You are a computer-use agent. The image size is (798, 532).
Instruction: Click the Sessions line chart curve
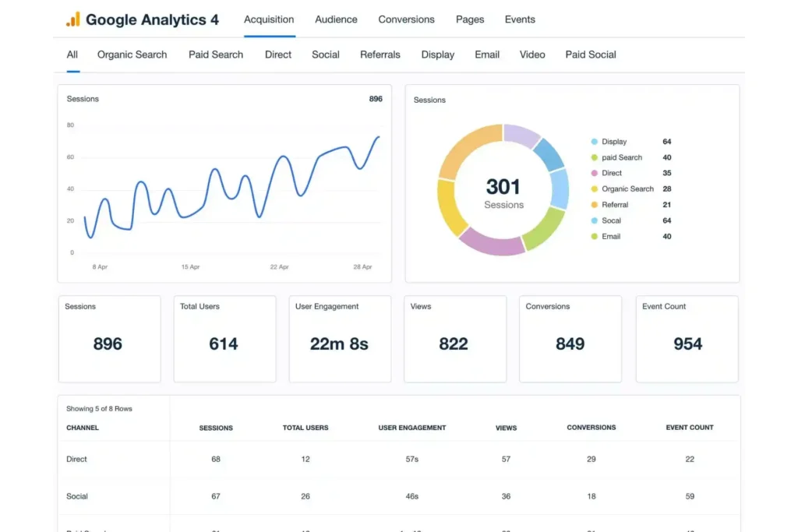pos(231,186)
